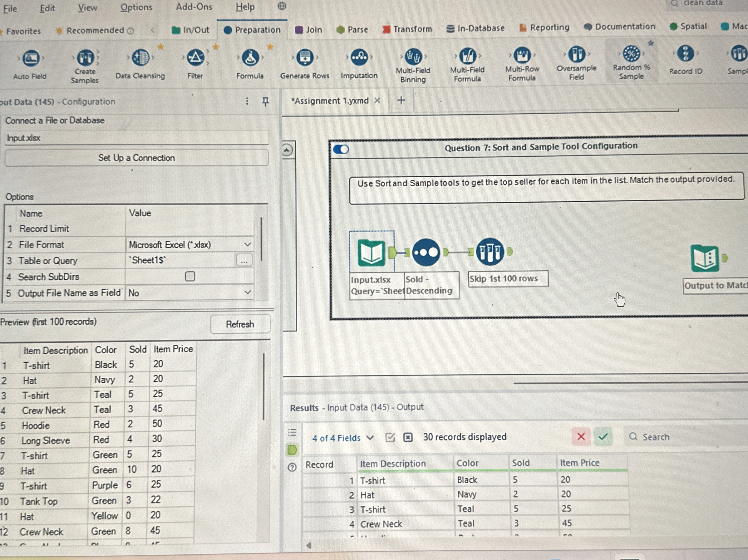Viewport: 748px width, 560px height.
Task: Enable the Search SubDirs checkbox
Action: point(190,276)
